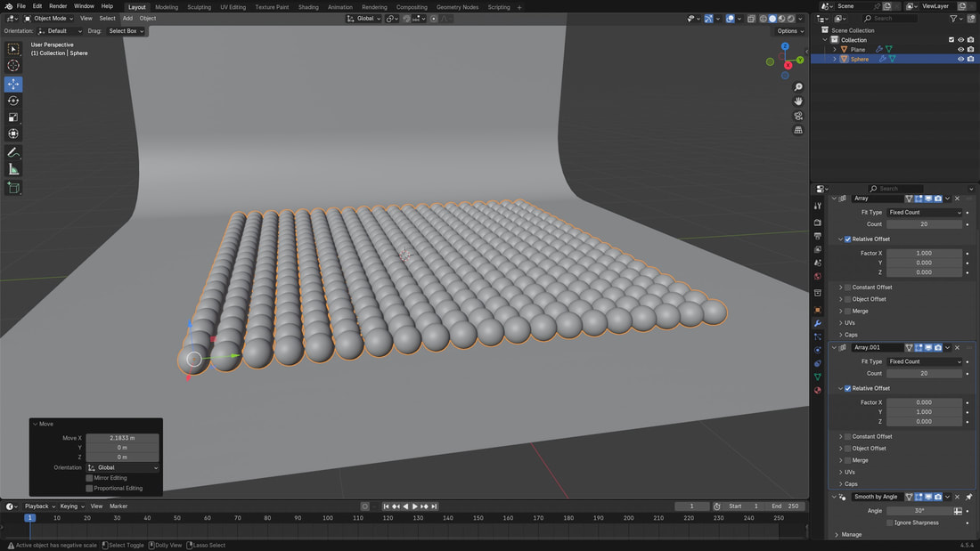Select the Cursor tool in the toolbar

click(x=13, y=66)
